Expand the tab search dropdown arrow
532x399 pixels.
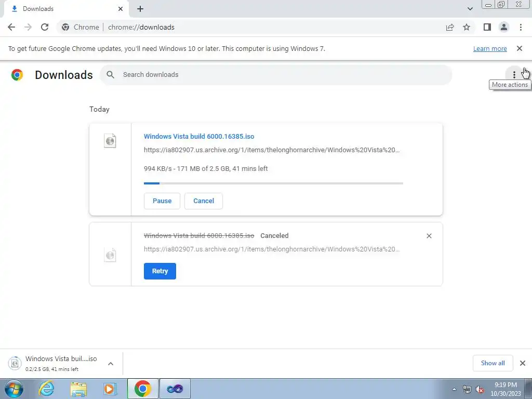pyautogui.click(x=470, y=9)
